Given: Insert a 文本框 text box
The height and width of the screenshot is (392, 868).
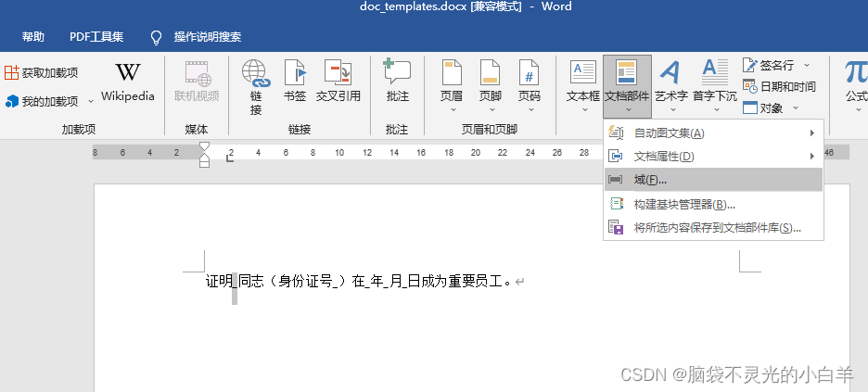Looking at the screenshot, I should (x=583, y=86).
